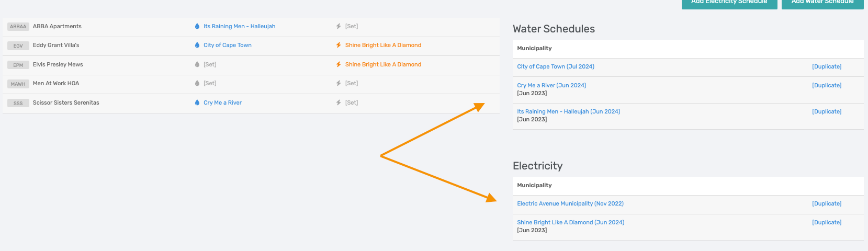868x251 pixels.
Task: Open Its Raining Men - Halleujah water link for ABBA
Action: (239, 26)
